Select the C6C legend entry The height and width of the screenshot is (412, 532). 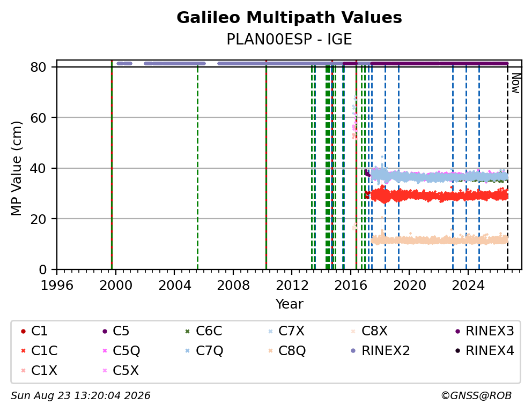pos(204,331)
